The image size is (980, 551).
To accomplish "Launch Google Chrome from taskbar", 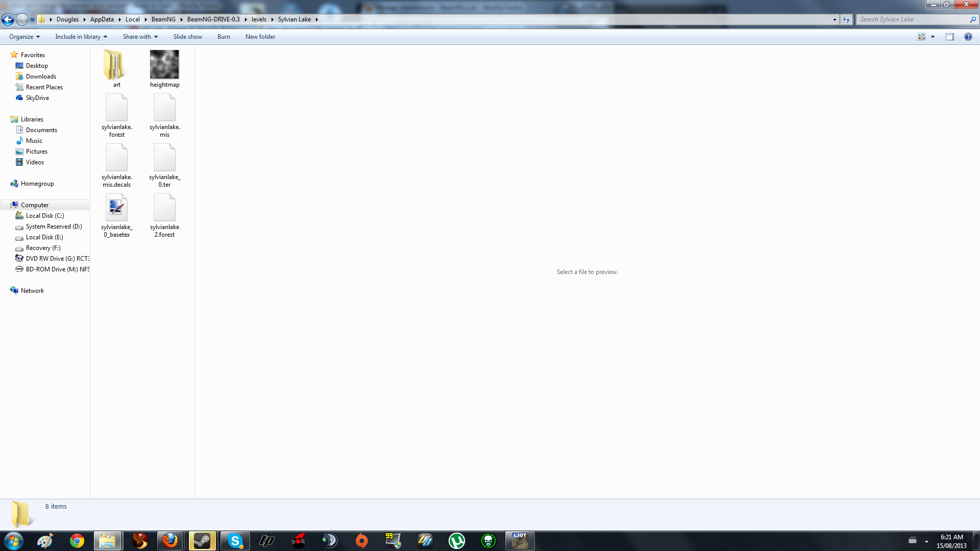I will point(77,541).
